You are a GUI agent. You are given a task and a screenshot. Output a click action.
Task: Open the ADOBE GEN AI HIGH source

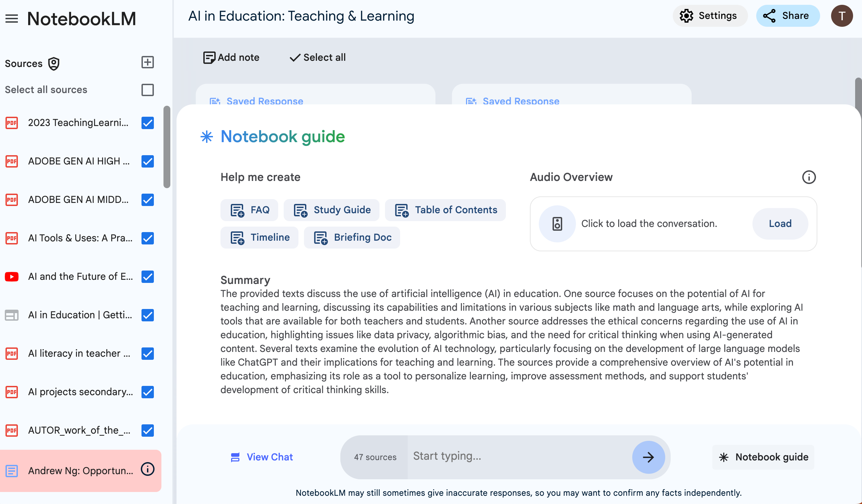[79, 161]
